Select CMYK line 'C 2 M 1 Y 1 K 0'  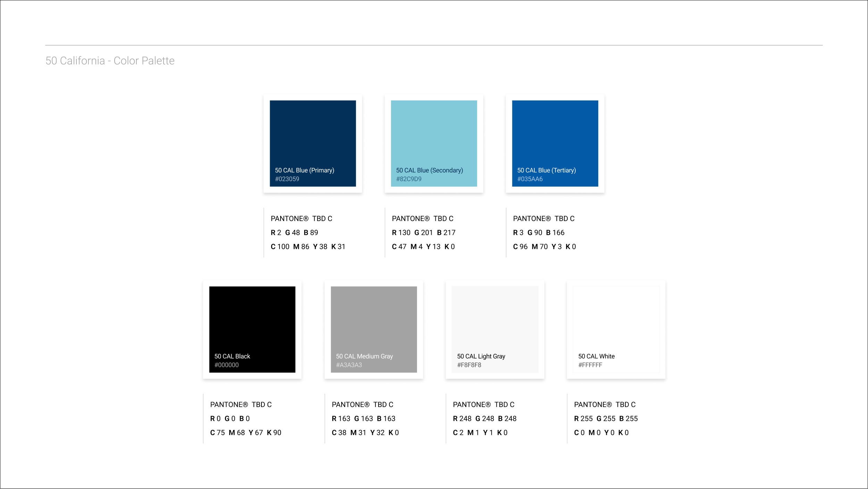tap(480, 433)
